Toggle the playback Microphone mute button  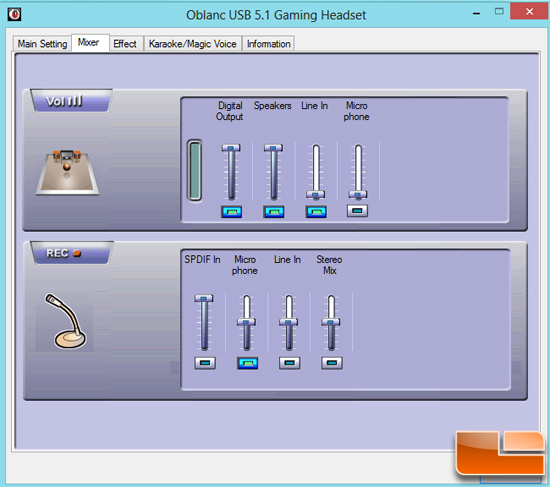coord(357,211)
